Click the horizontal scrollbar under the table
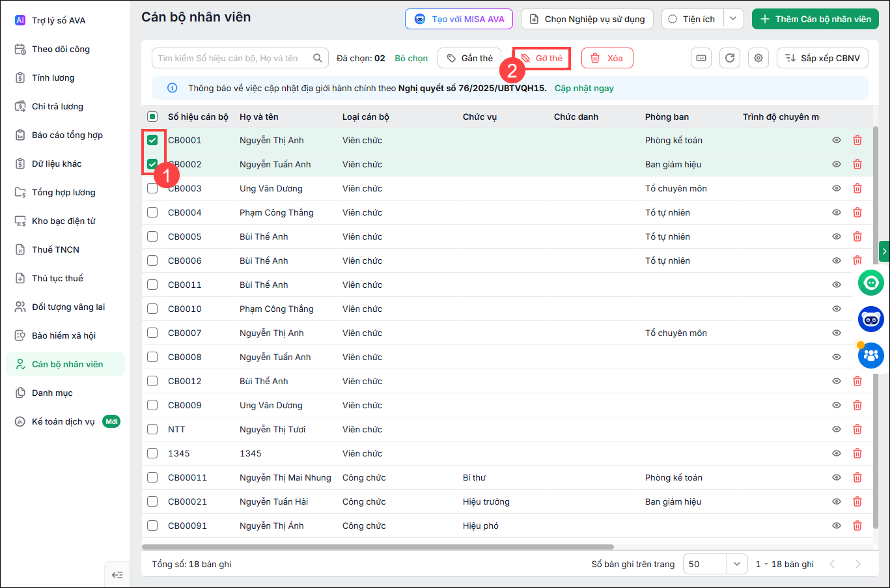890x588 pixels. pyautogui.click(x=378, y=547)
